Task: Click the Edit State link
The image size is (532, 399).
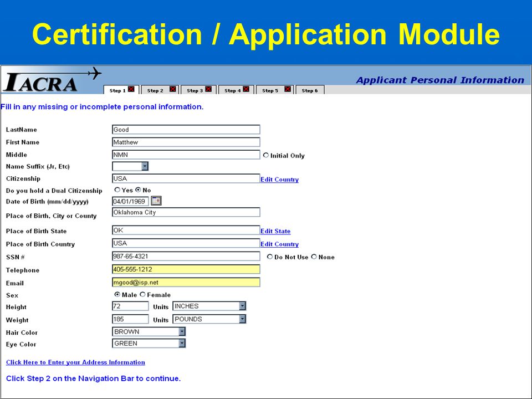Action: coord(275,231)
